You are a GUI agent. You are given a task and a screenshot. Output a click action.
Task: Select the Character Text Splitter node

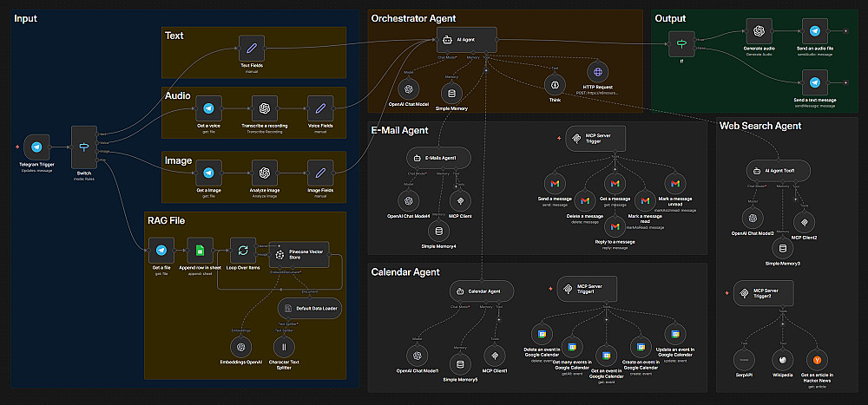tap(284, 347)
